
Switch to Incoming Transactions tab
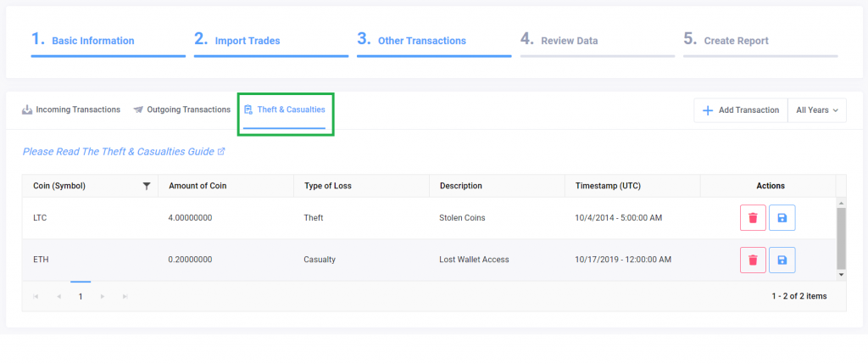(71, 109)
